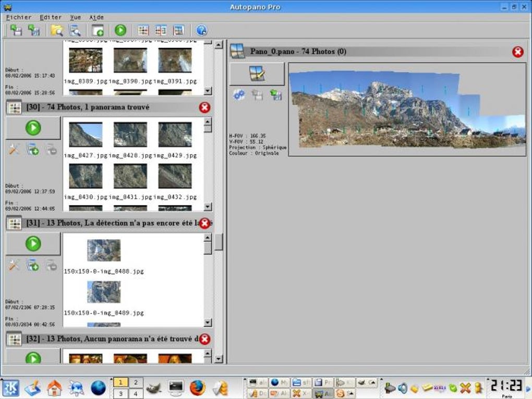This screenshot has height=399, width=532.
Task: Click the down arrow of group [31] thumbnail scrollbar
Action: click(208, 322)
